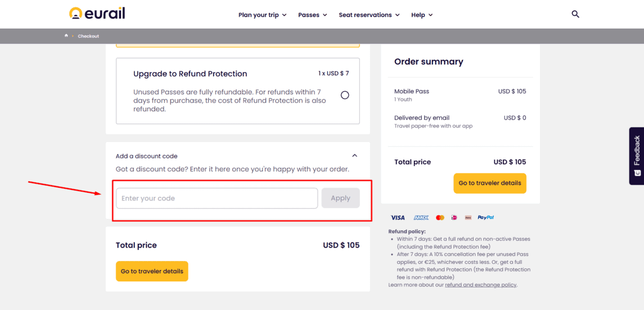Open the Help menu

point(422,15)
